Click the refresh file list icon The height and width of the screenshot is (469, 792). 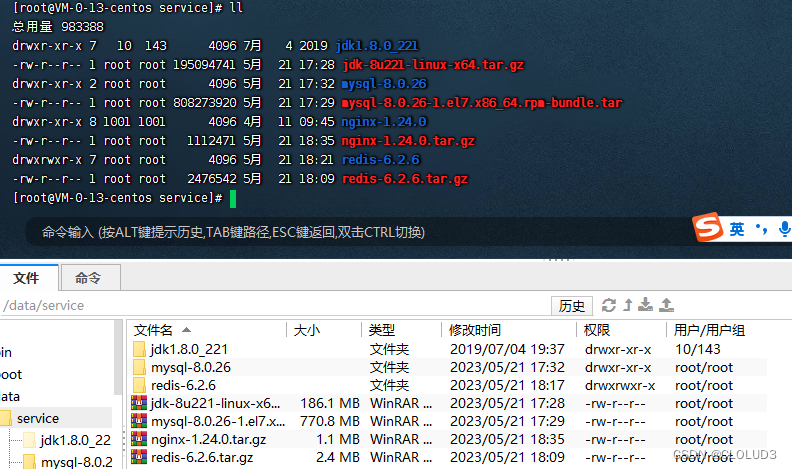609,305
